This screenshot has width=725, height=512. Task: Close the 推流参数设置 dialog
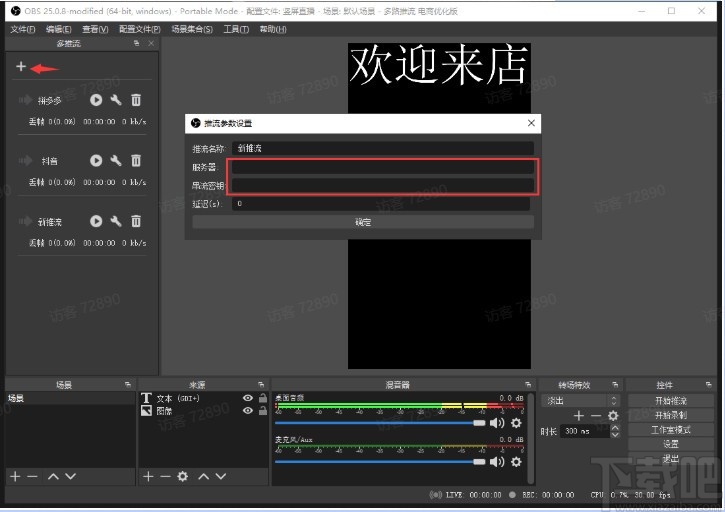pos(531,123)
